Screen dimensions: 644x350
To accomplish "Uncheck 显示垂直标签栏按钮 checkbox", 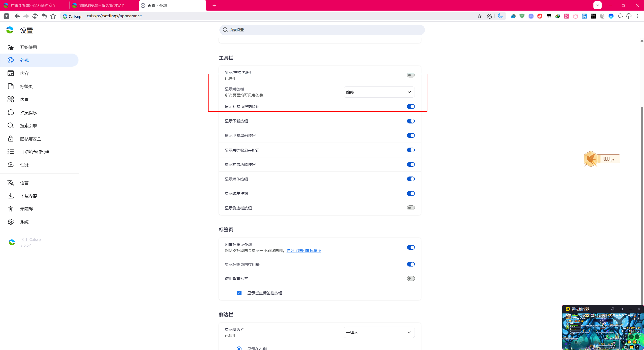I will tap(239, 293).
